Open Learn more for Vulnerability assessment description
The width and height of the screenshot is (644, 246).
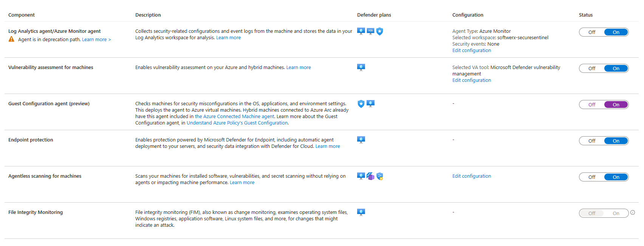pyautogui.click(x=299, y=68)
